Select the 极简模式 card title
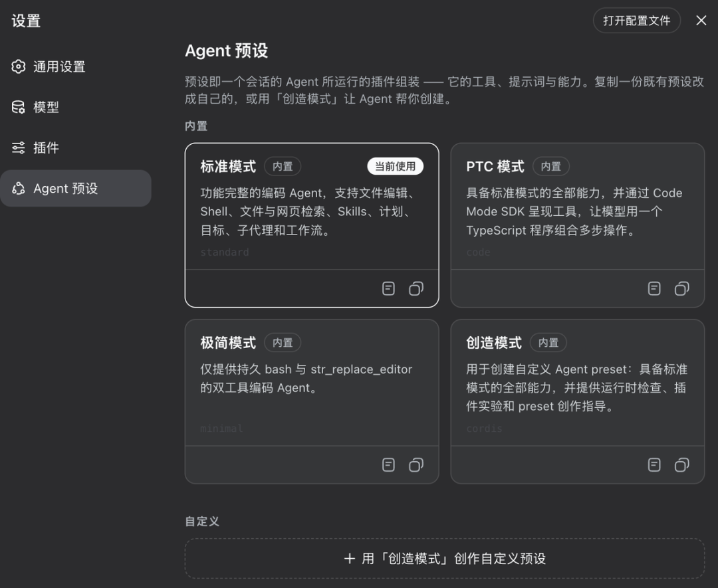718x588 pixels. point(228,343)
